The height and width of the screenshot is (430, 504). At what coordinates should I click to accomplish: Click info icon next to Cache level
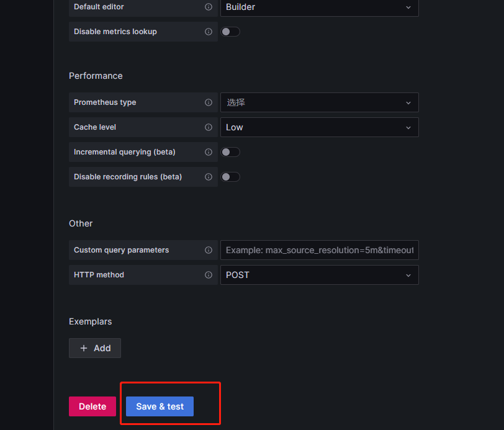[x=209, y=127]
